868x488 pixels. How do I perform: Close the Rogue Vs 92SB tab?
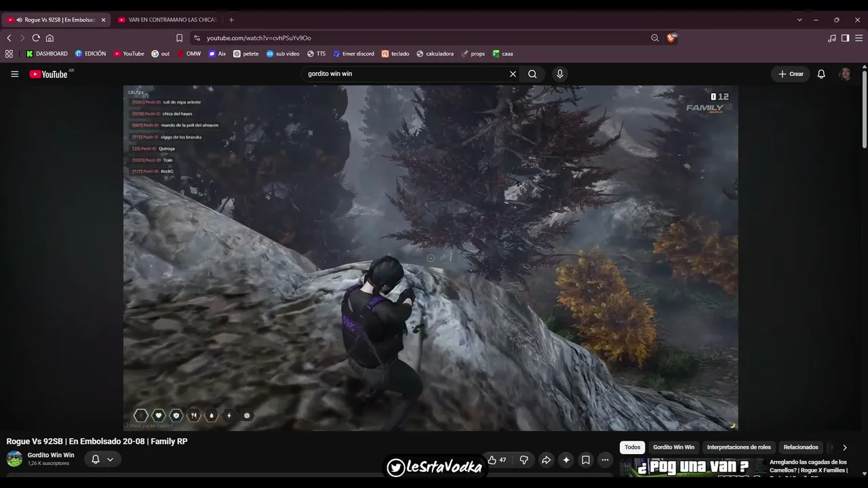coord(103,20)
